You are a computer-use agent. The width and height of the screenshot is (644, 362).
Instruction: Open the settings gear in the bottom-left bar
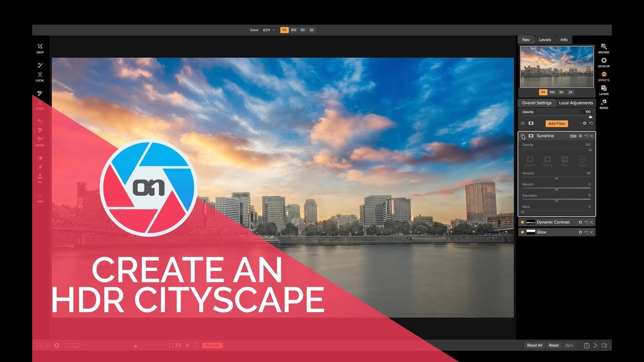pyautogui.click(x=57, y=345)
